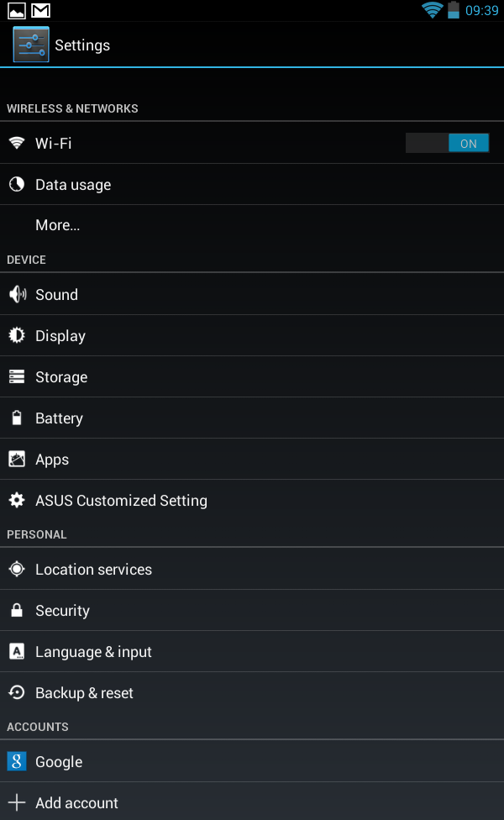Tap the Apps icon
The height and width of the screenshot is (820, 504).
click(17, 460)
